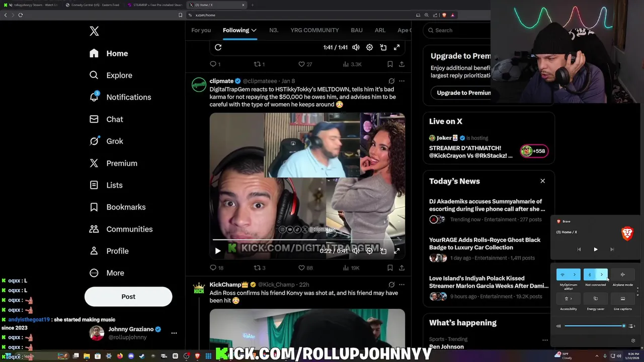Open Grok from the sidebar

coord(107,141)
